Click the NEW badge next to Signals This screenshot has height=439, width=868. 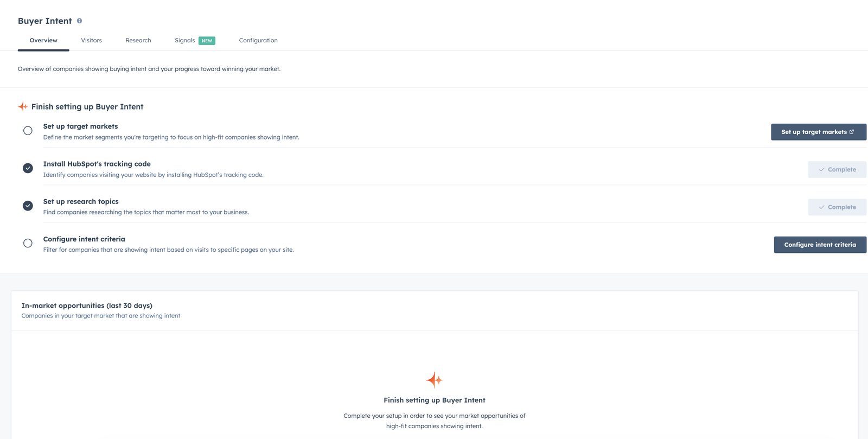click(x=207, y=41)
